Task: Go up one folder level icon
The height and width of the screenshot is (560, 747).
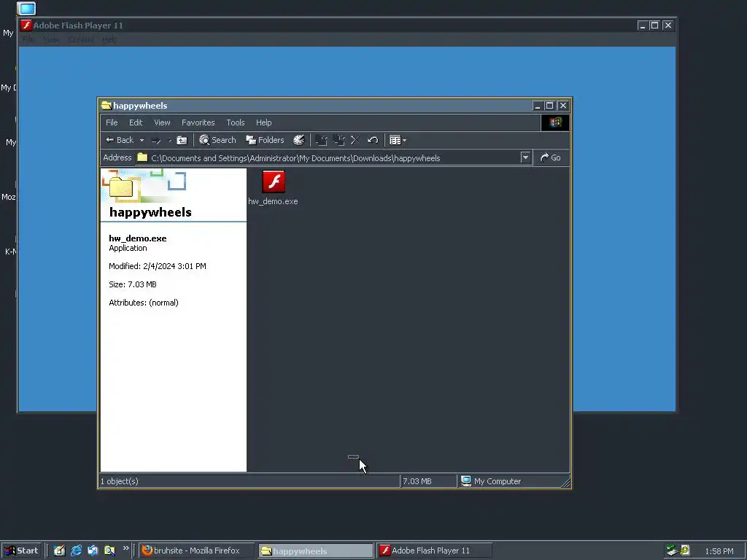Action: [182, 140]
